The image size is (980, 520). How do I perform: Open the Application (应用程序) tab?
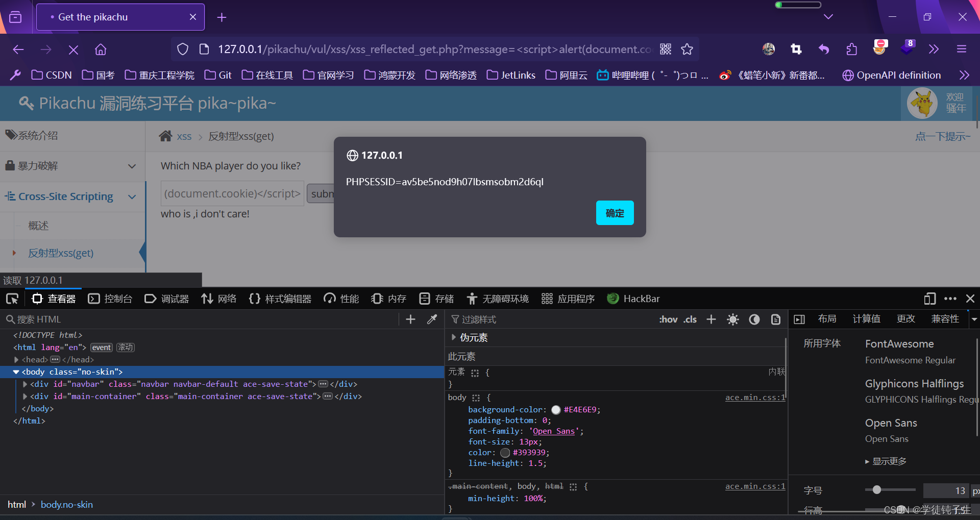click(x=568, y=299)
